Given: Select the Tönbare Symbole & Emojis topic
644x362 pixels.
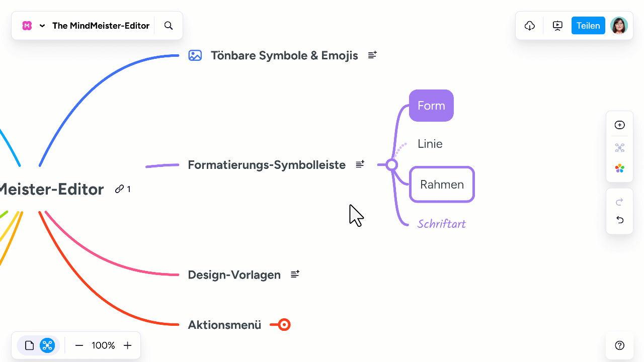Looking at the screenshot, I should pyautogui.click(x=284, y=55).
